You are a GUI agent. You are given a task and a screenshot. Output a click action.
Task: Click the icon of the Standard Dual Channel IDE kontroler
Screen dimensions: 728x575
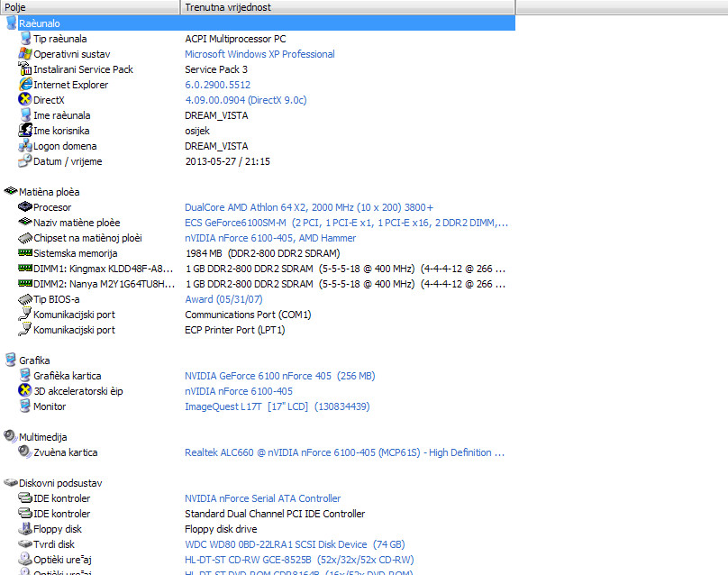[x=25, y=513]
